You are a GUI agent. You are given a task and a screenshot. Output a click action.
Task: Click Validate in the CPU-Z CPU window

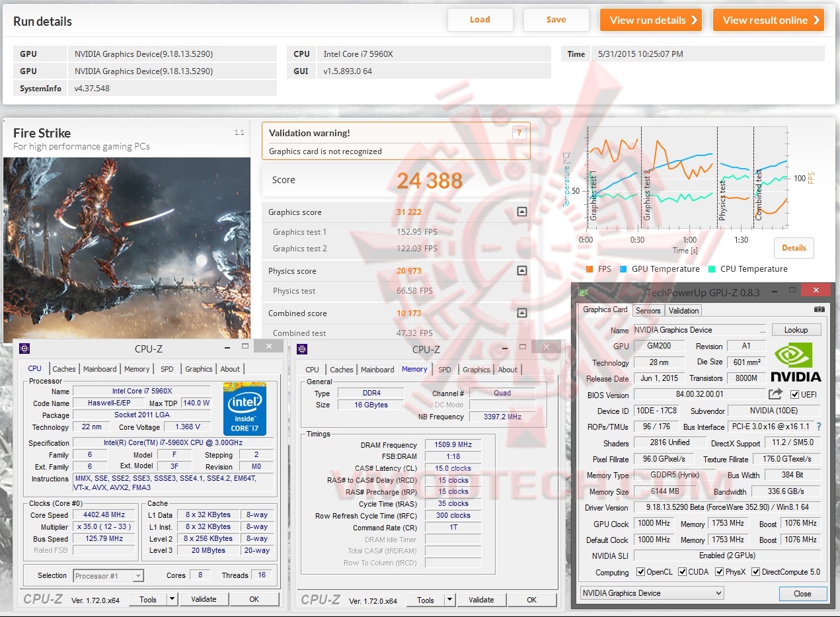coord(204,599)
